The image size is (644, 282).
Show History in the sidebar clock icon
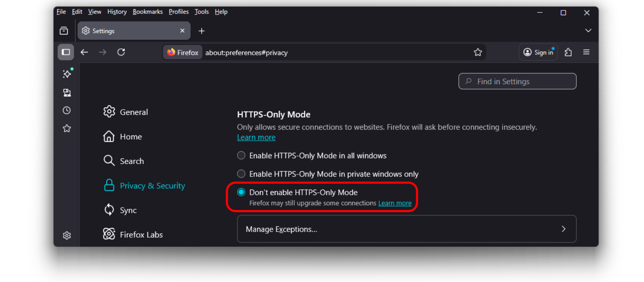(67, 110)
